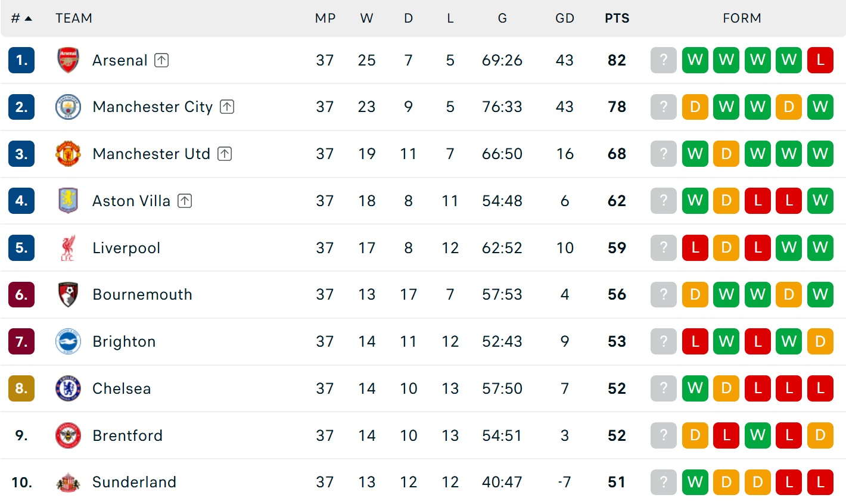
Task: Open the Manchester Utd team link
Action: tap(151, 154)
